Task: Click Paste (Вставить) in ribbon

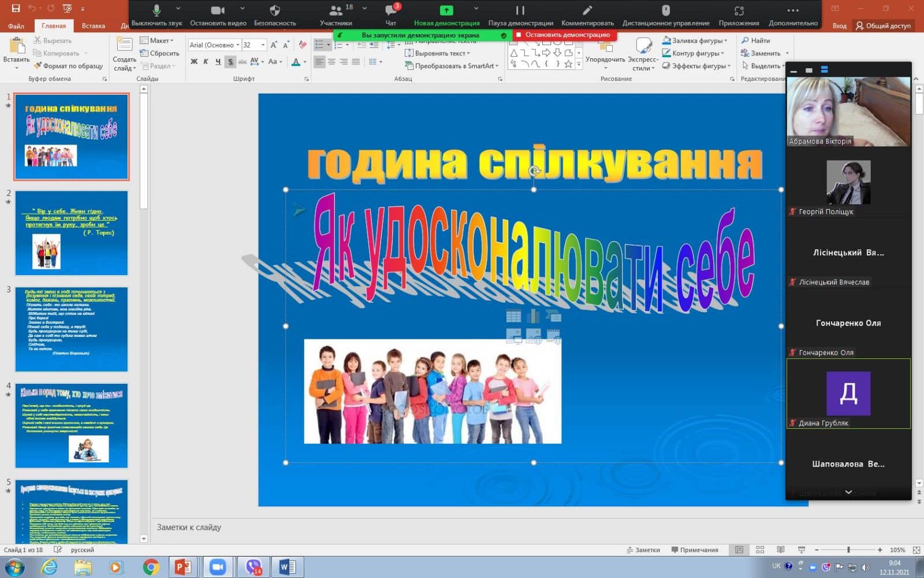Action: click(16, 52)
